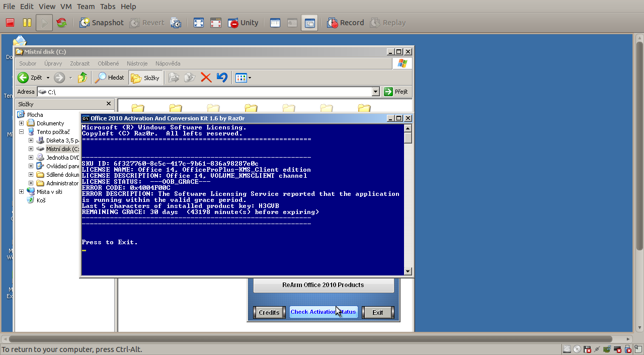Open the VM menu
The width and height of the screenshot is (644, 355).
point(66,7)
